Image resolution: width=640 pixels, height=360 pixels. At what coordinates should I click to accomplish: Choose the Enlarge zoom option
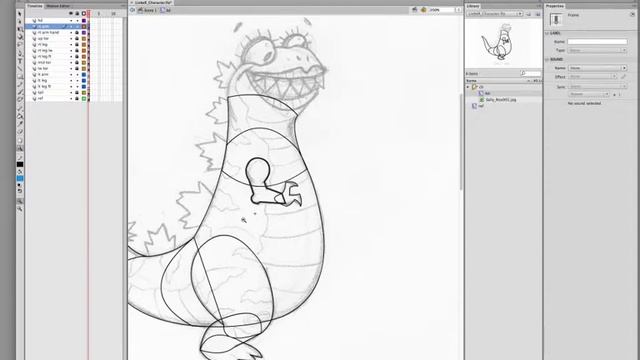coord(20,201)
